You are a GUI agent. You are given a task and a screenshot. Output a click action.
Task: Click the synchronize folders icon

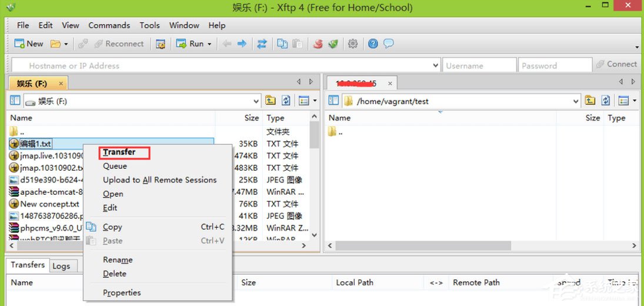(x=262, y=44)
